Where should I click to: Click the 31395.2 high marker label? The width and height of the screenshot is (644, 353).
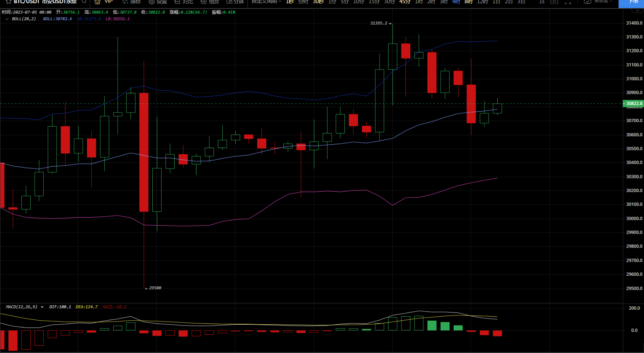pyautogui.click(x=378, y=23)
